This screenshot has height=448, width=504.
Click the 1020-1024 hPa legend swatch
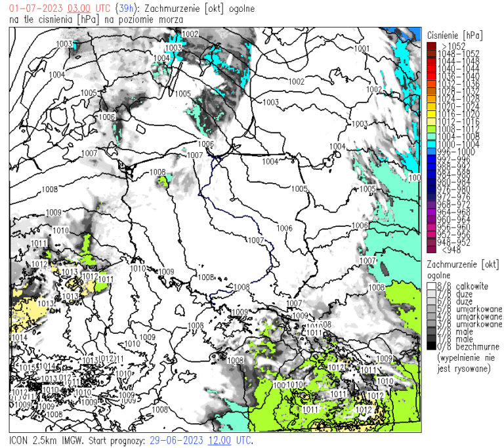(430, 106)
